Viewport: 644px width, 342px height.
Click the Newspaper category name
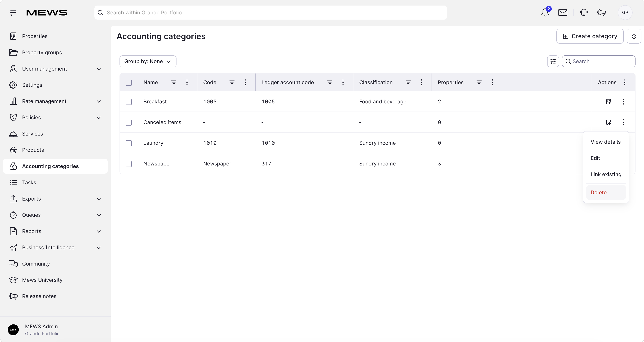click(157, 164)
